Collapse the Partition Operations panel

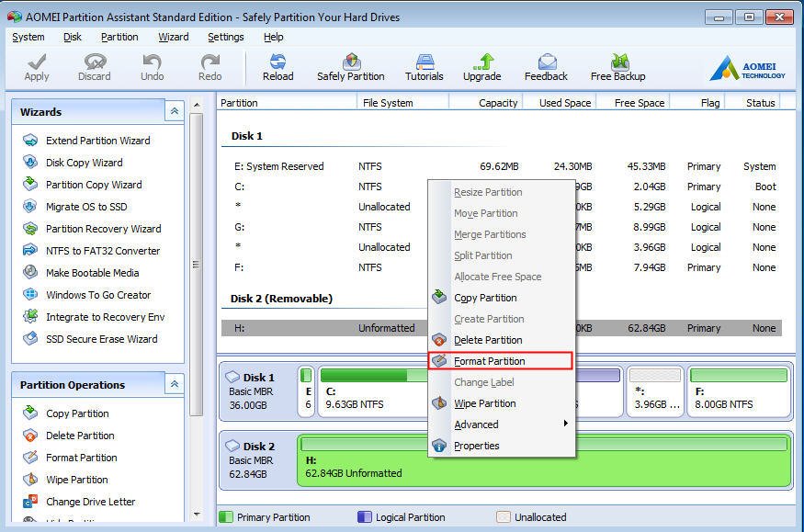[175, 384]
